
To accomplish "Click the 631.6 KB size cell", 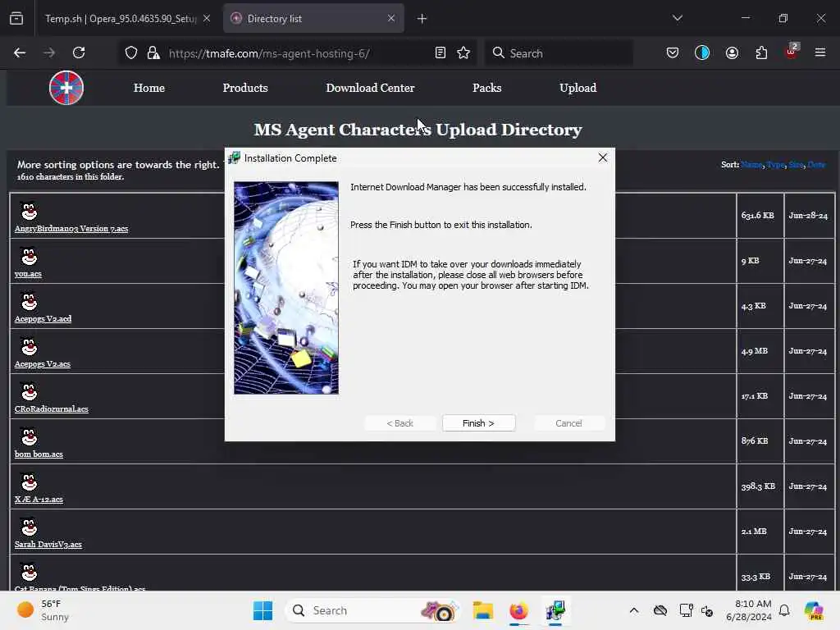I will pyautogui.click(x=760, y=216).
